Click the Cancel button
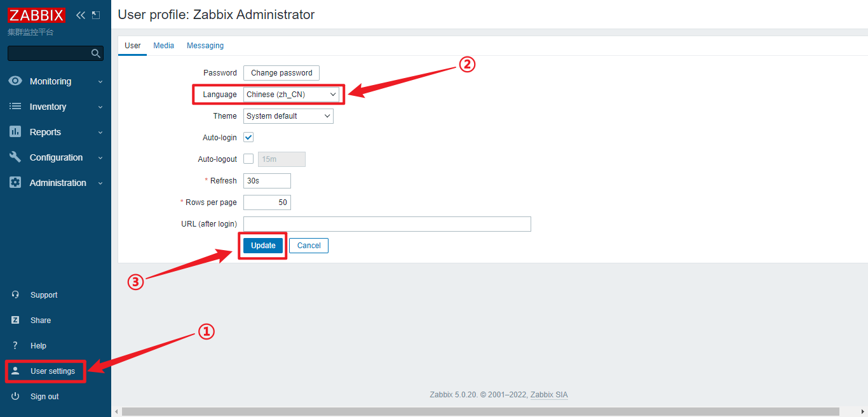The width and height of the screenshot is (868, 417). tap(309, 246)
